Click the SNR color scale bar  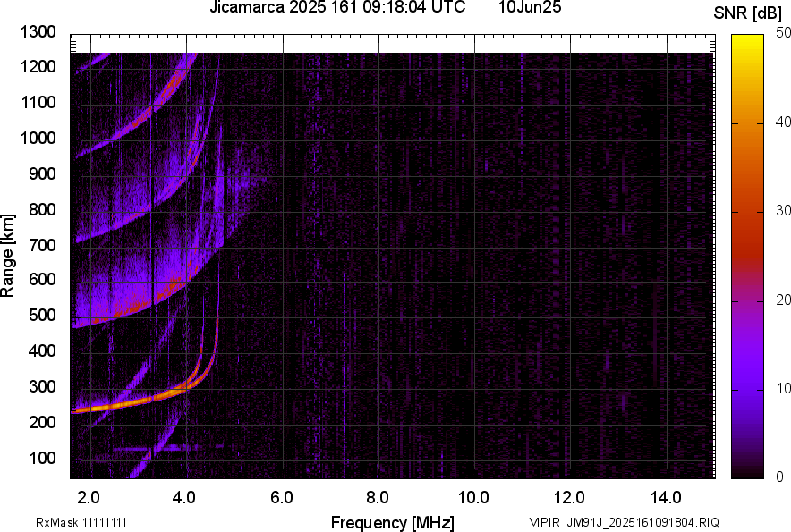748,257
